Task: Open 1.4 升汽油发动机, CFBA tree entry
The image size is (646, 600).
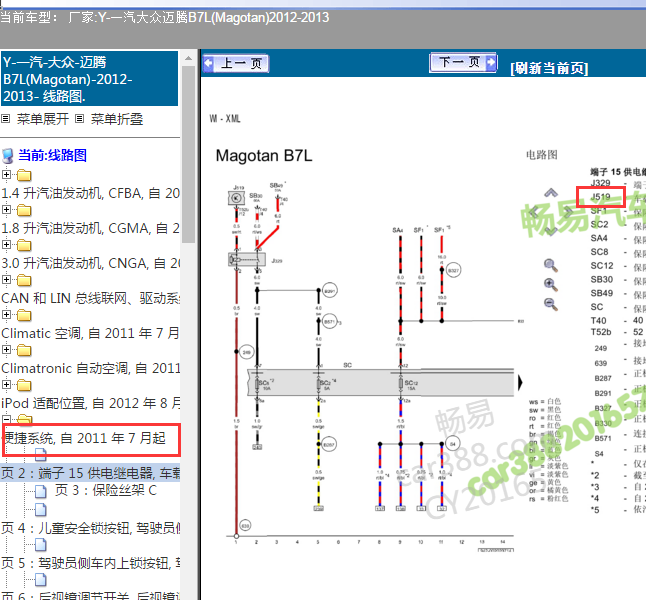Action: pyautogui.click(x=90, y=193)
